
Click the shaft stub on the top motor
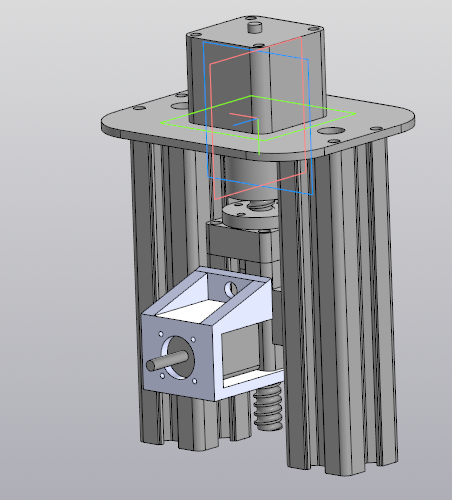(x=255, y=27)
